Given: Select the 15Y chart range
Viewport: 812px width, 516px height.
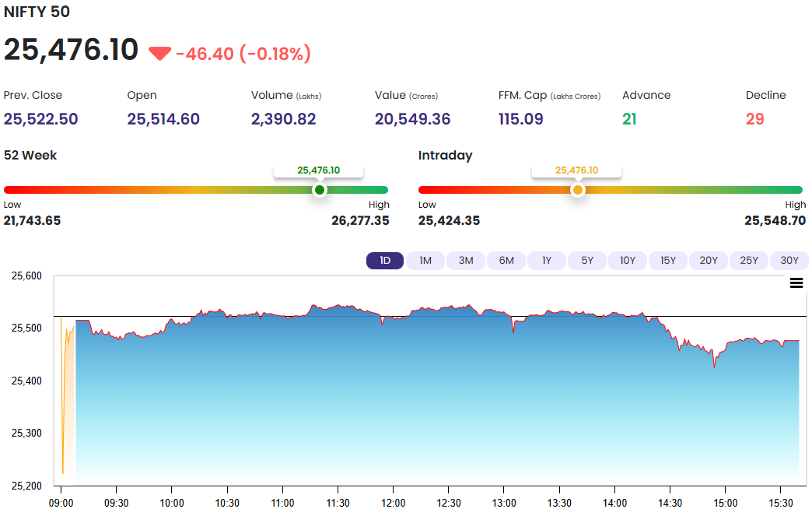Looking at the screenshot, I should (x=667, y=261).
